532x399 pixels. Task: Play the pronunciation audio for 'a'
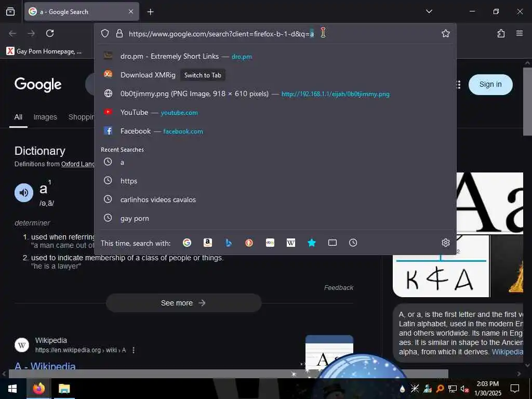point(24,193)
